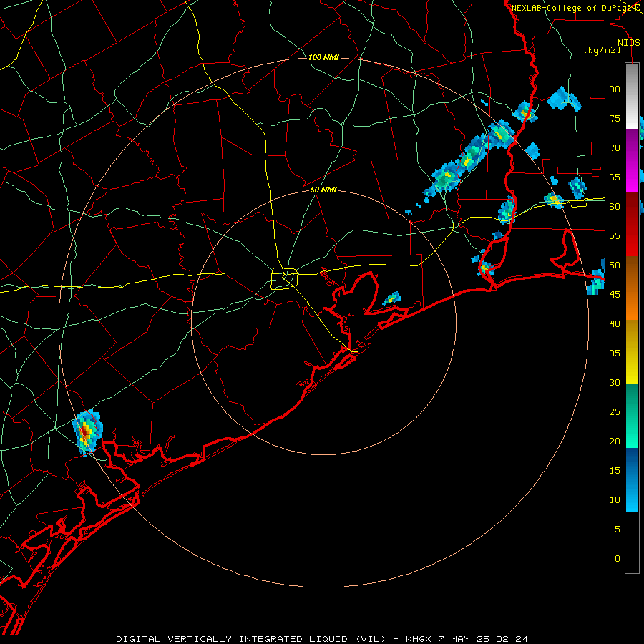
Task: Click the "100 NMI" range ring label
Action: coord(323,57)
